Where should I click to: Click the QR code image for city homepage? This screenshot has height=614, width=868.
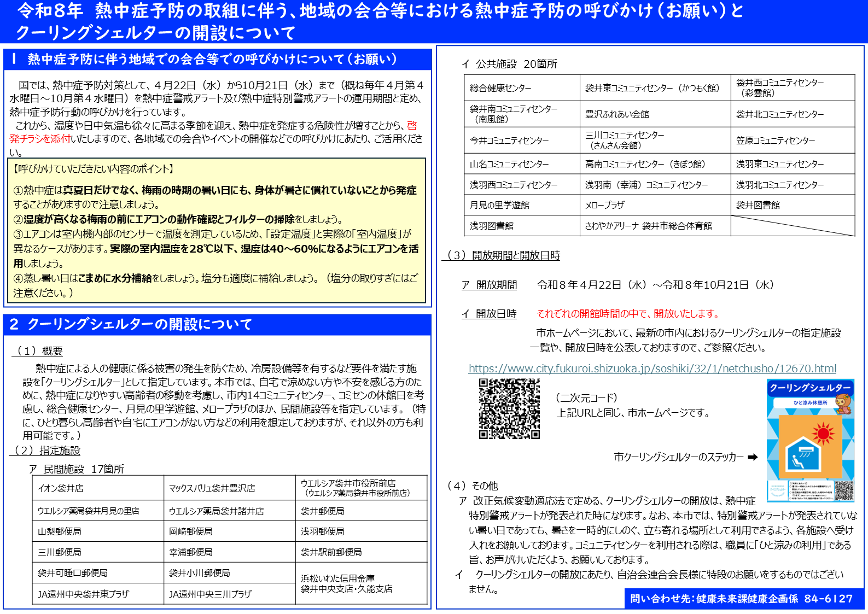(x=509, y=409)
